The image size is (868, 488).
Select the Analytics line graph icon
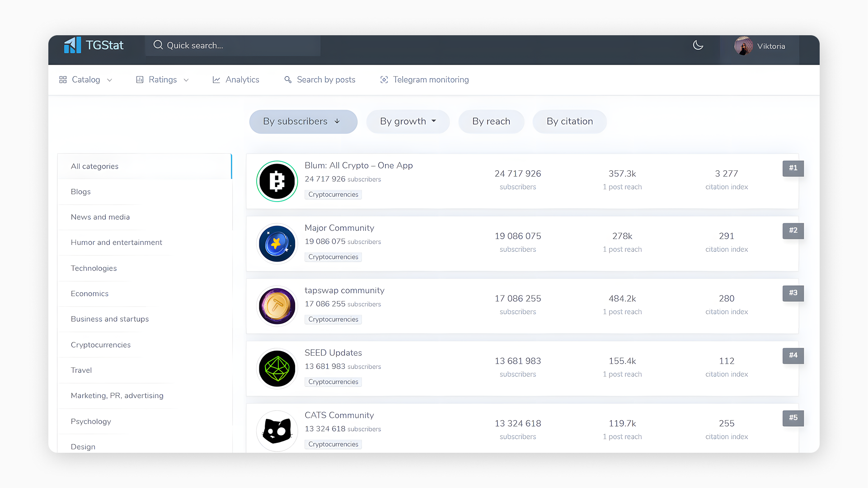[x=216, y=80]
